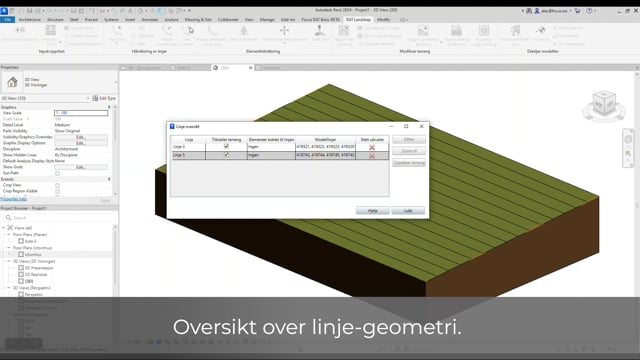The image size is (640, 360).
Task: Open the Properties help link
Action: [x=13, y=199]
